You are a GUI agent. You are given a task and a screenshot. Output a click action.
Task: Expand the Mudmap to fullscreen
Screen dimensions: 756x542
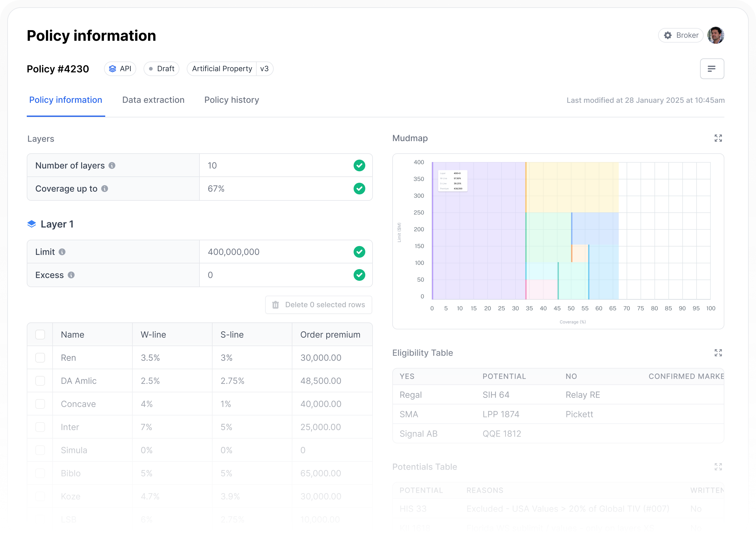718,138
